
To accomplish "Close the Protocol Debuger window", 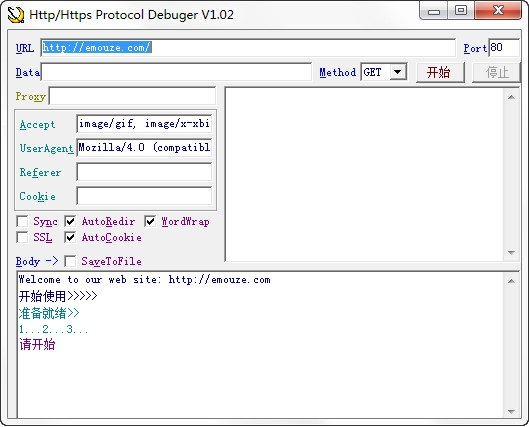I will point(498,10).
